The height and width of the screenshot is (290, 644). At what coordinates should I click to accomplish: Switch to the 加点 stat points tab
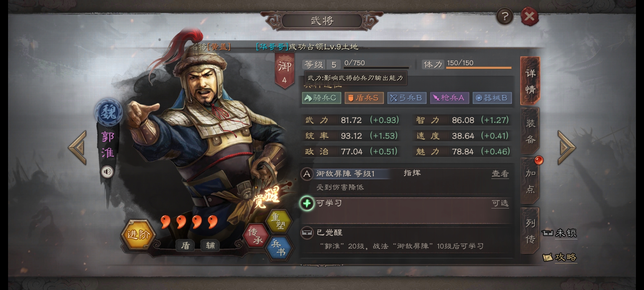click(530, 181)
